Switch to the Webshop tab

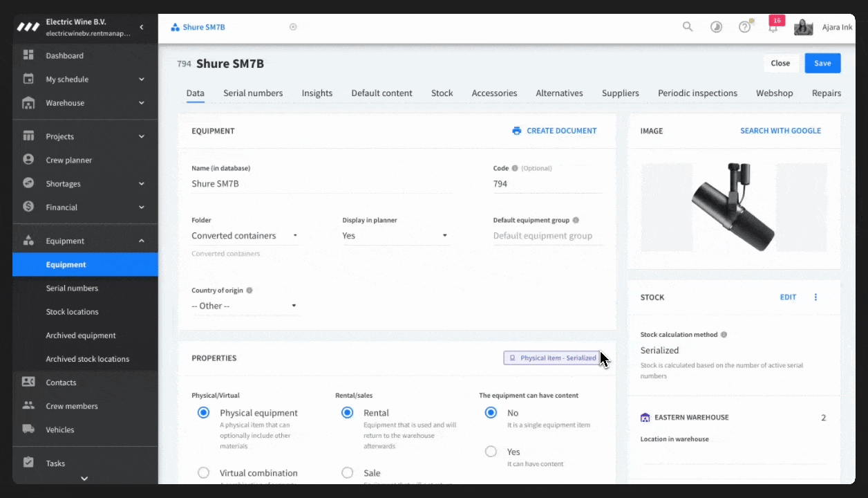pyautogui.click(x=774, y=93)
